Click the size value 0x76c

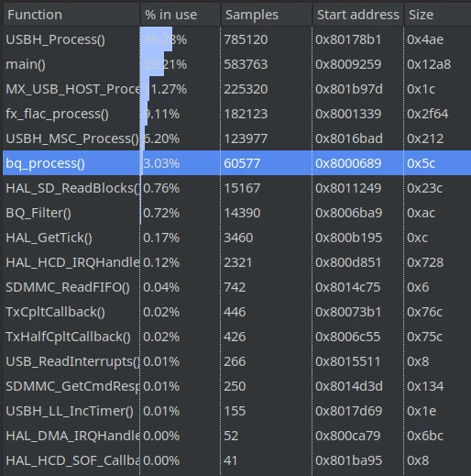point(424,312)
